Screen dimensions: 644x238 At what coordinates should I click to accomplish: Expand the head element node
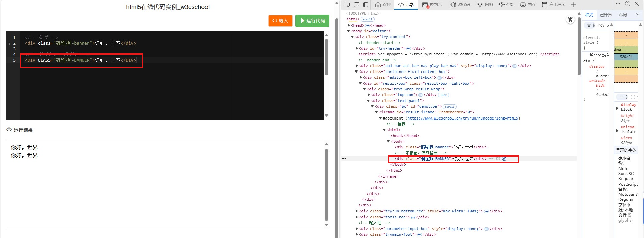pos(348,25)
